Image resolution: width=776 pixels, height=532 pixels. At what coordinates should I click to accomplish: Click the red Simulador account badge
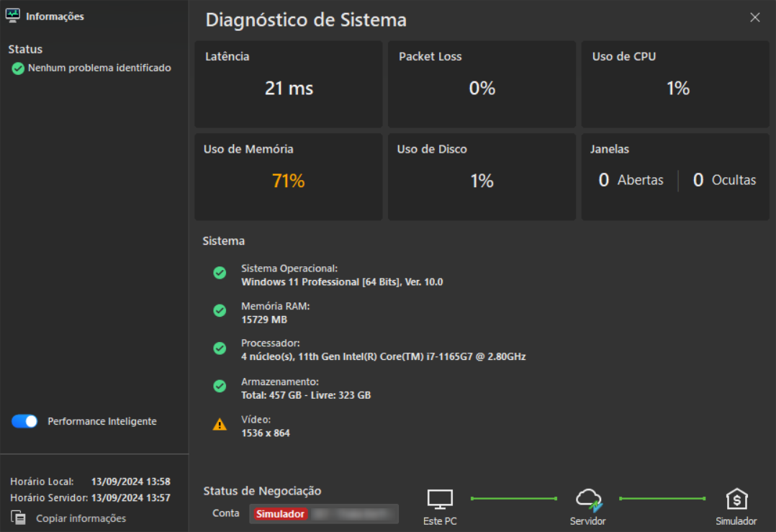pyautogui.click(x=280, y=514)
